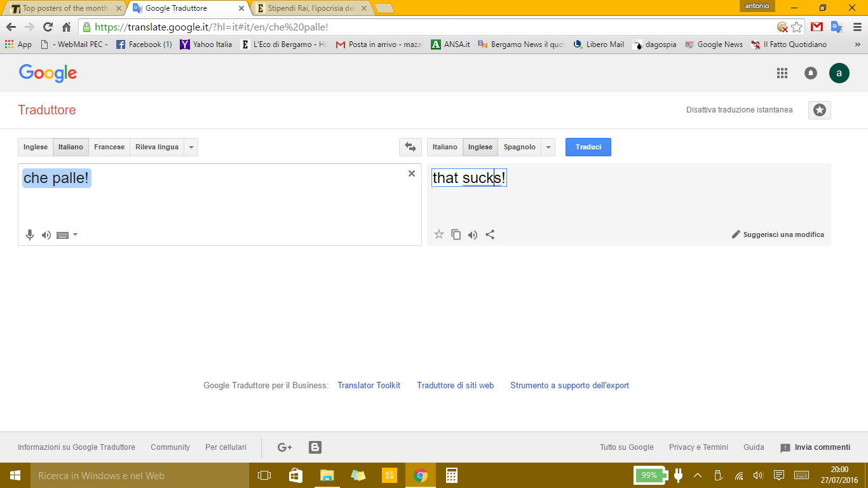Click Suggerisci una modifica
Viewport: 868px width, 488px height.
(778, 234)
